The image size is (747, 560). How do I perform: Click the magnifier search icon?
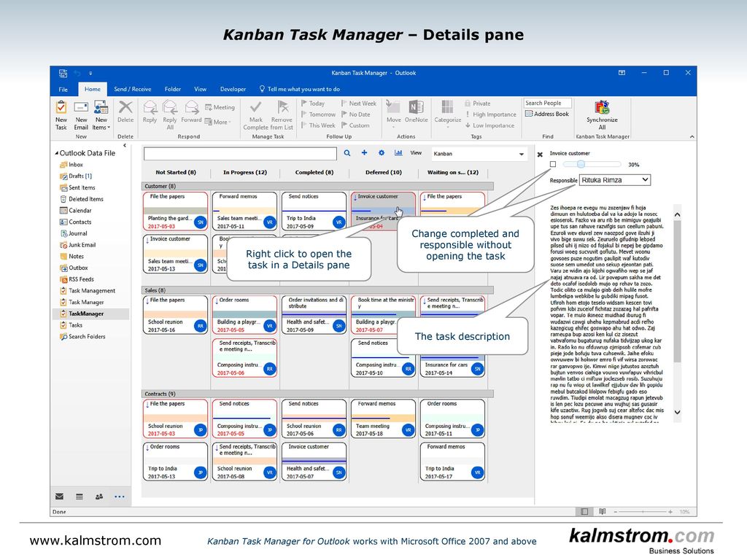[x=347, y=153]
